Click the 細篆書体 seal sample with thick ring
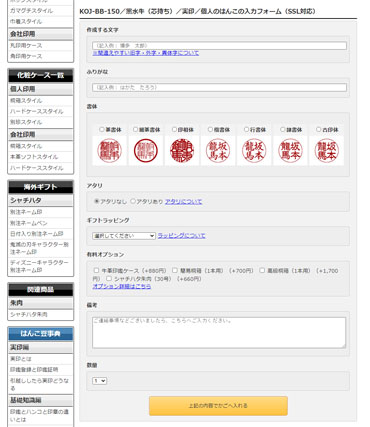The image size is (370, 427). point(146,151)
